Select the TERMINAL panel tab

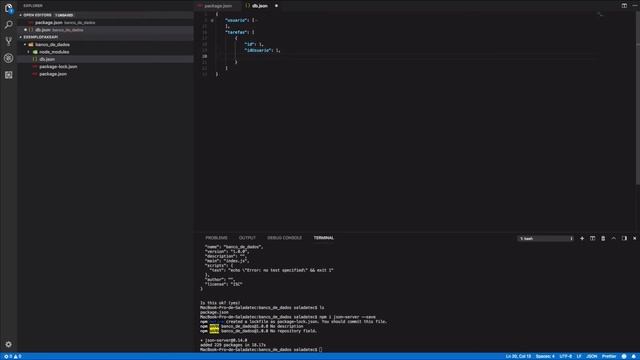coord(324,238)
